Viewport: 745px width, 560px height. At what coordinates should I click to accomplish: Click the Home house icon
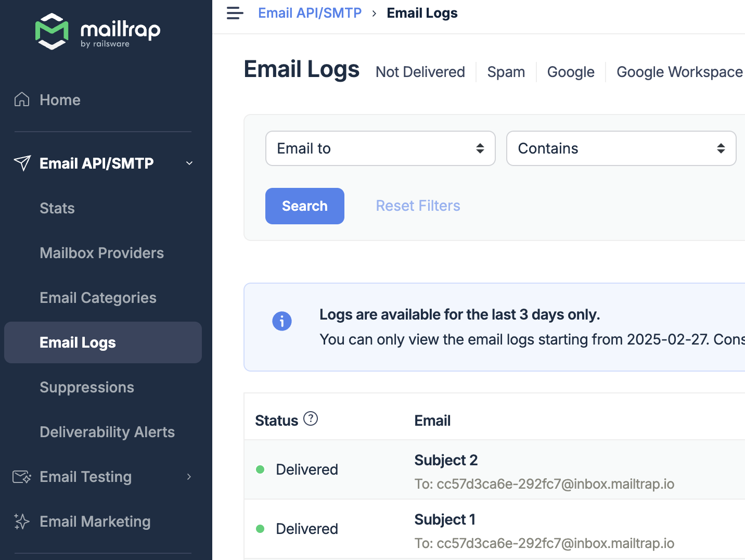(22, 99)
